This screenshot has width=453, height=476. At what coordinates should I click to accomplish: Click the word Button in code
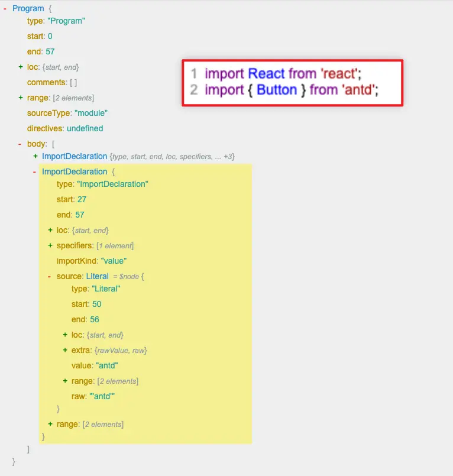[x=277, y=90]
